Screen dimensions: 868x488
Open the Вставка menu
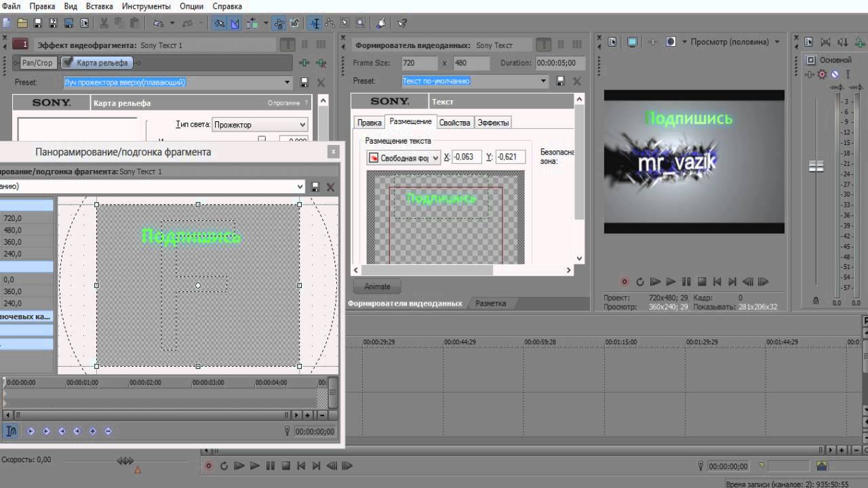[x=100, y=6]
